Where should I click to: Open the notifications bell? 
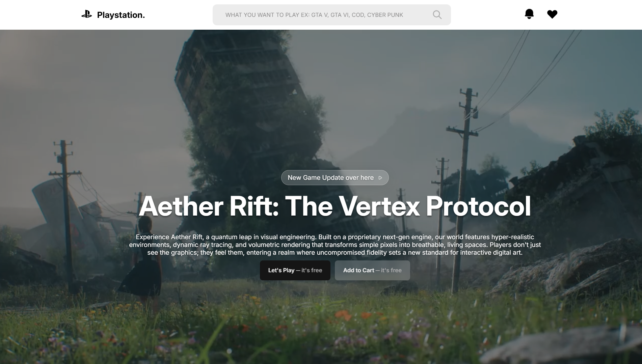click(x=529, y=14)
